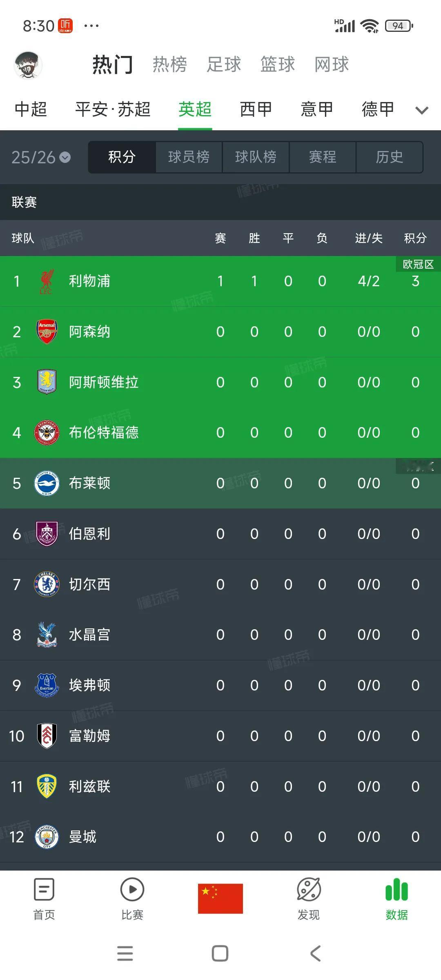Tap the 比赛 play icon
The image size is (441, 980).
click(x=132, y=889)
